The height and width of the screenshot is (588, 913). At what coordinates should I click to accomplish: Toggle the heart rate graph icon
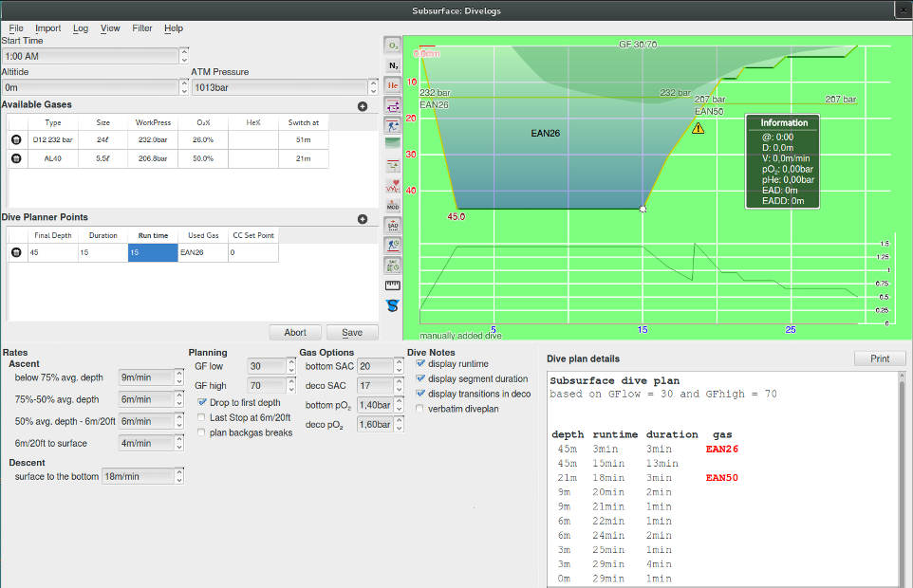coord(393,186)
